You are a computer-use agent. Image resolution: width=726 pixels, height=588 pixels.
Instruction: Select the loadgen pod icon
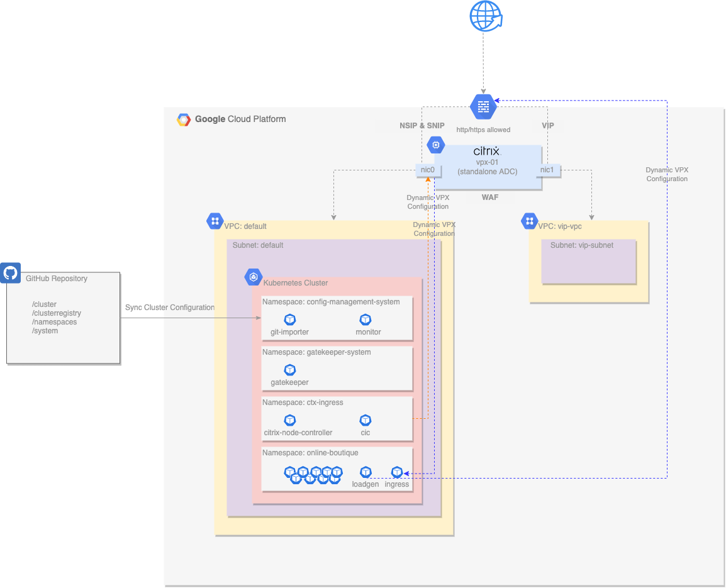click(x=366, y=472)
